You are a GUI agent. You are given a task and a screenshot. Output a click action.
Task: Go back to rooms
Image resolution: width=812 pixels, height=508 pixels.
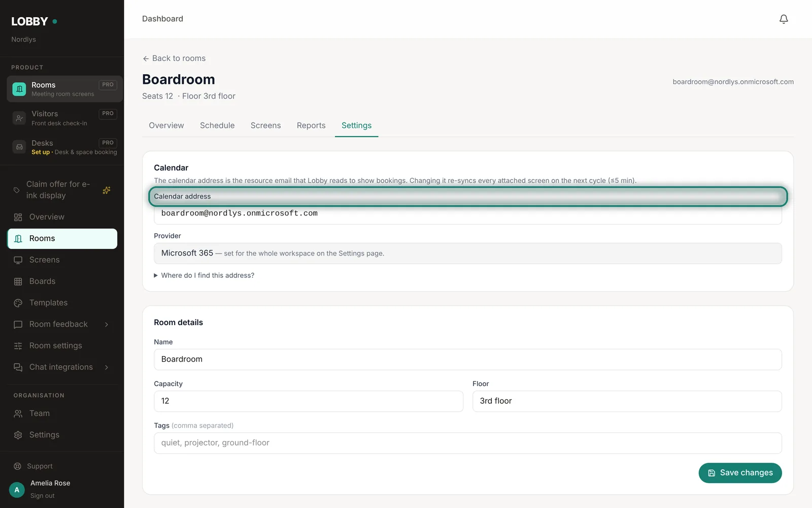point(174,58)
